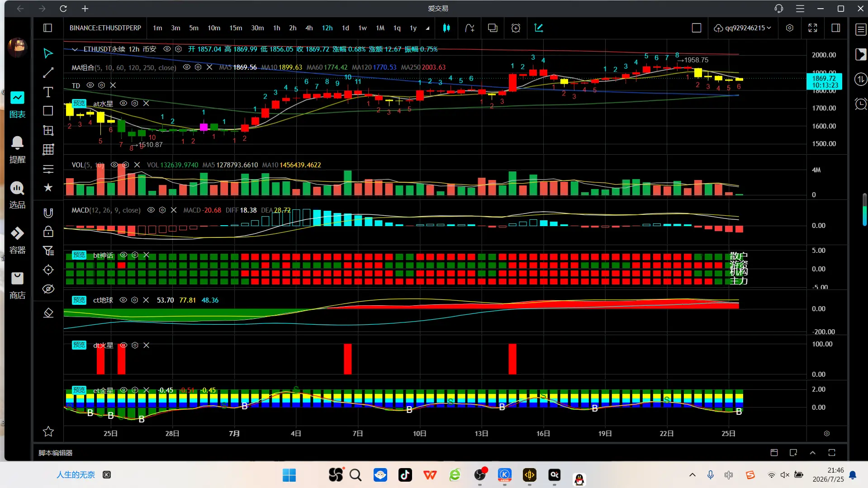Image resolution: width=868 pixels, height=488 pixels.
Task: Enter fullscreen chart mode
Action: coord(813,28)
